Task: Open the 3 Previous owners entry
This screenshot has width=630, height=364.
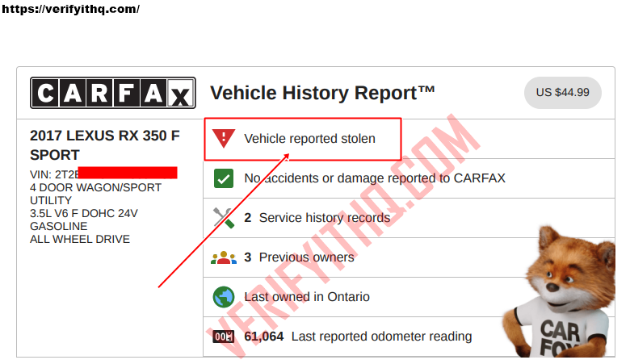Action: 299,257
